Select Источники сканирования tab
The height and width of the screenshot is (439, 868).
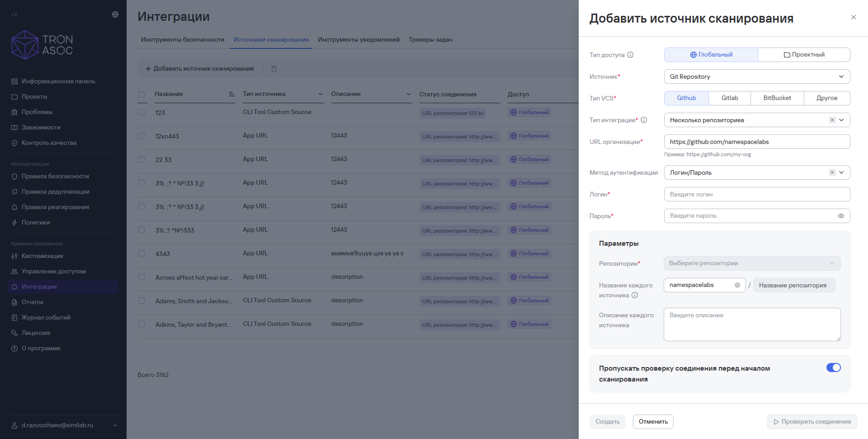[271, 40]
